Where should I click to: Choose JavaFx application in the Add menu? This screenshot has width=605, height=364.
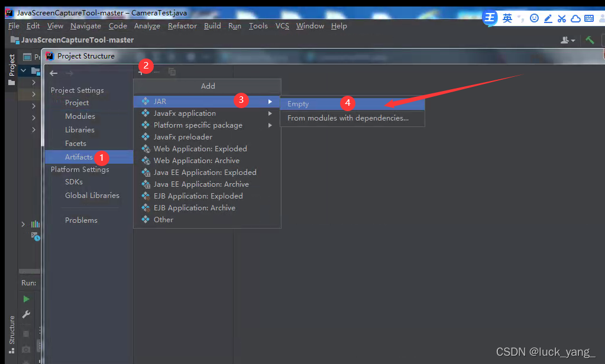[x=207, y=113]
